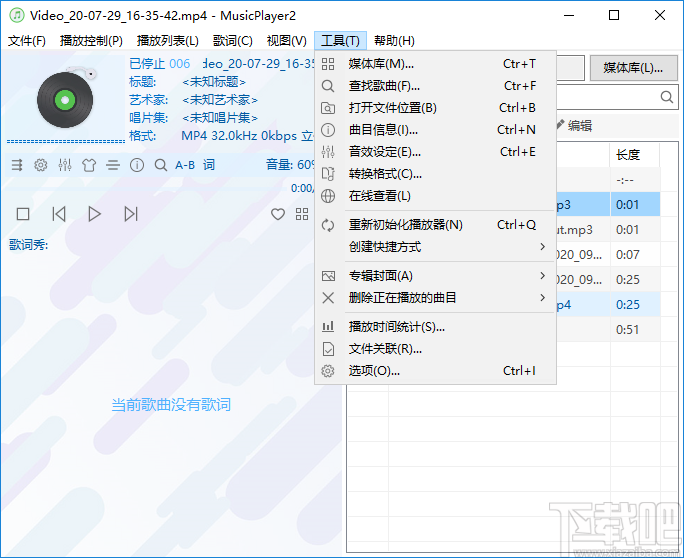Click the playlist search magnifier icon
Screen dimensions: 684x558
[x=667, y=97]
